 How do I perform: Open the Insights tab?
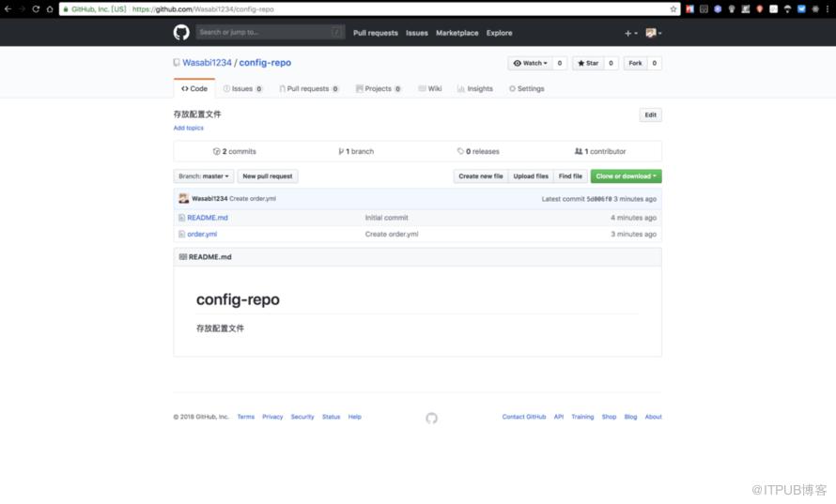[x=475, y=88]
